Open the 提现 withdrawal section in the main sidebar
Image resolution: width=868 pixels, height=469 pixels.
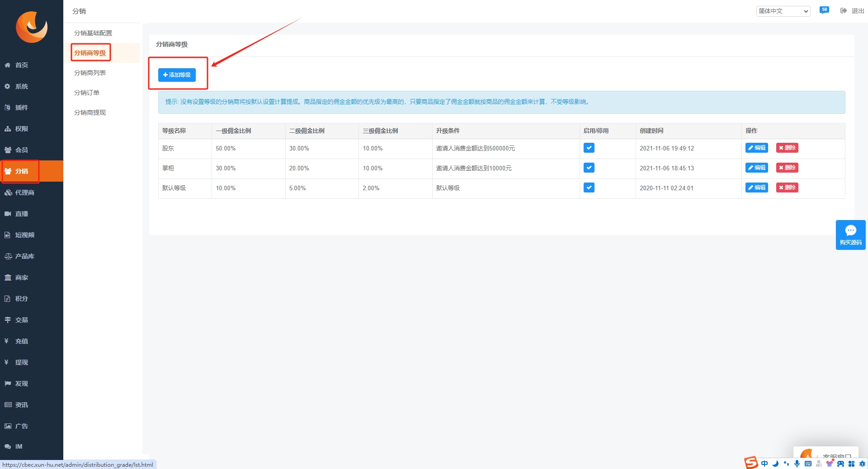(x=32, y=362)
